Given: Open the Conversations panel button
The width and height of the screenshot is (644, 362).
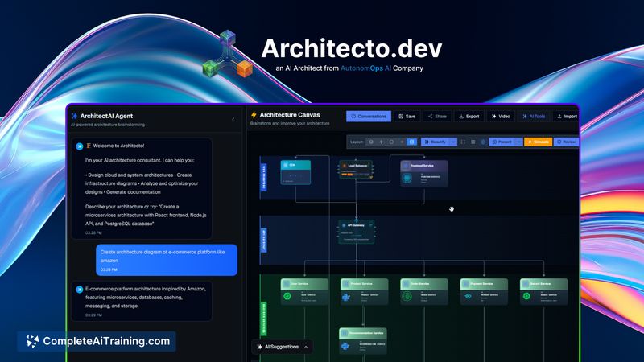Looking at the screenshot, I should [369, 117].
